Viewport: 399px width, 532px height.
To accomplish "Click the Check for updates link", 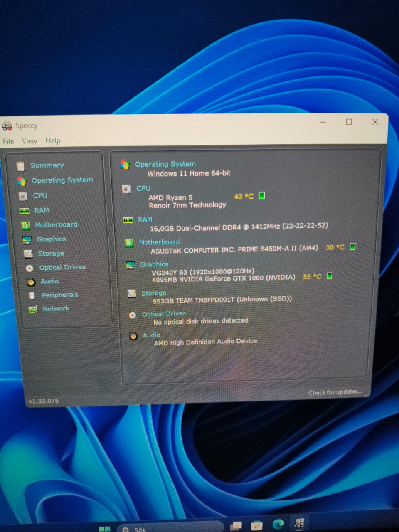I will tap(335, 392).
